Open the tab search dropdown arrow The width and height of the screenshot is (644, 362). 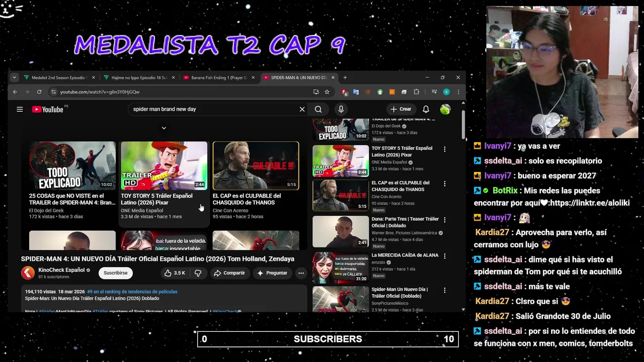point(14,77)
